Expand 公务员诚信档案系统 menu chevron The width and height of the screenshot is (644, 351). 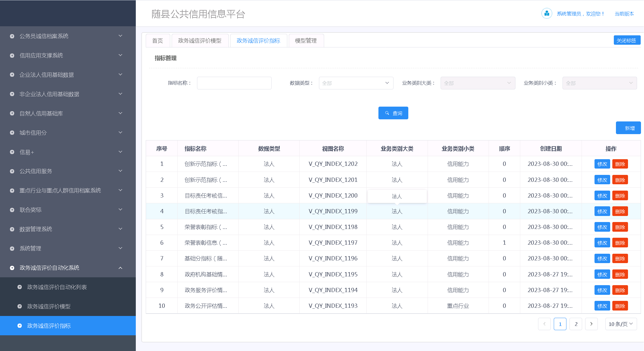pyautogui.click(x=120, y=36)
